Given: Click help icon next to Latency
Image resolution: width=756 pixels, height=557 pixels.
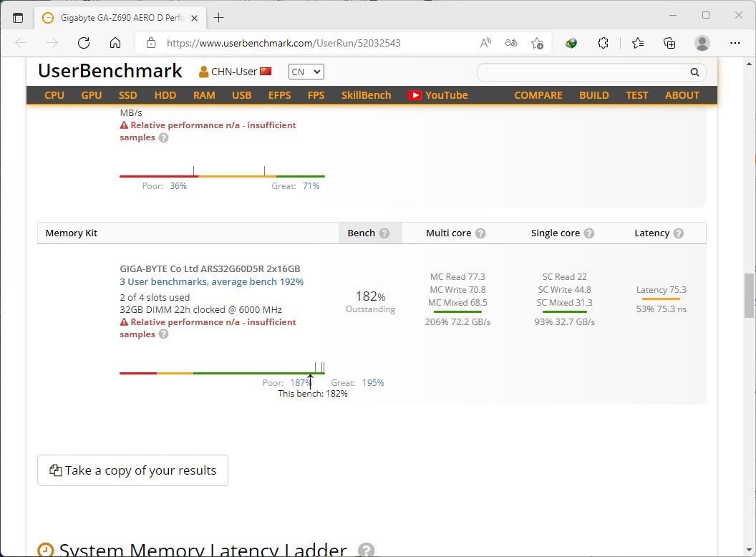Looking at the screenshot, I should 679,233.
